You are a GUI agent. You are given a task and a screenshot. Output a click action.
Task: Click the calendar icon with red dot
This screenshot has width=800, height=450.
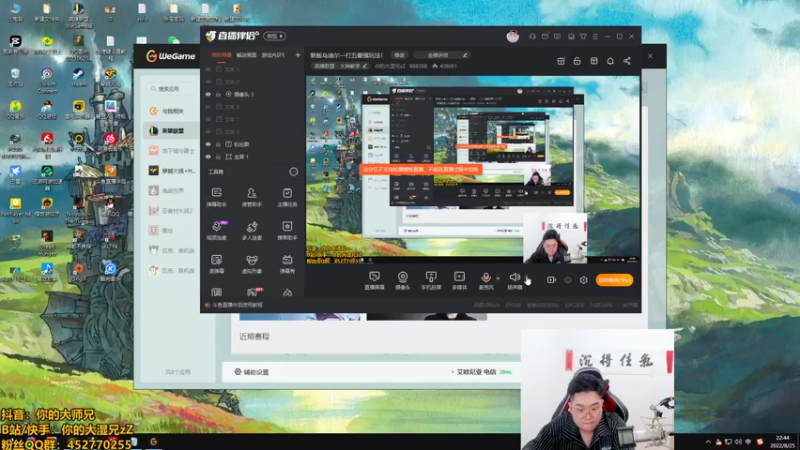pos(561,61)
